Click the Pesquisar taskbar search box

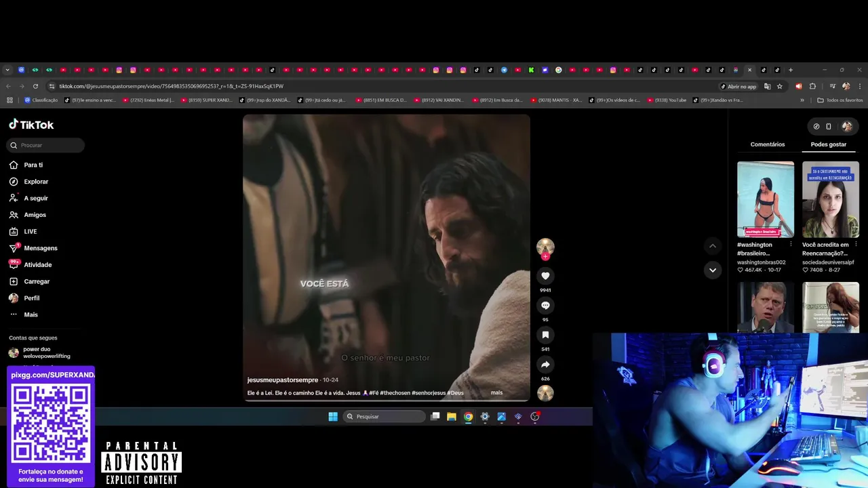384,416
